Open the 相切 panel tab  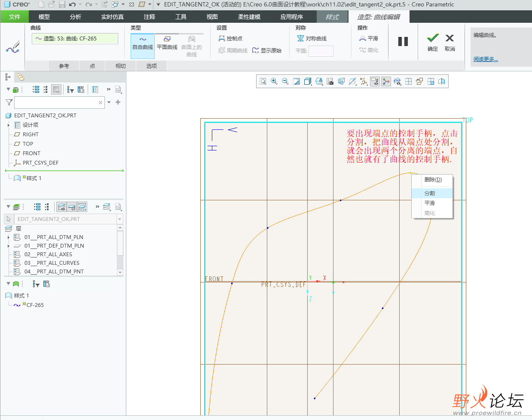[x=121, y=66]
